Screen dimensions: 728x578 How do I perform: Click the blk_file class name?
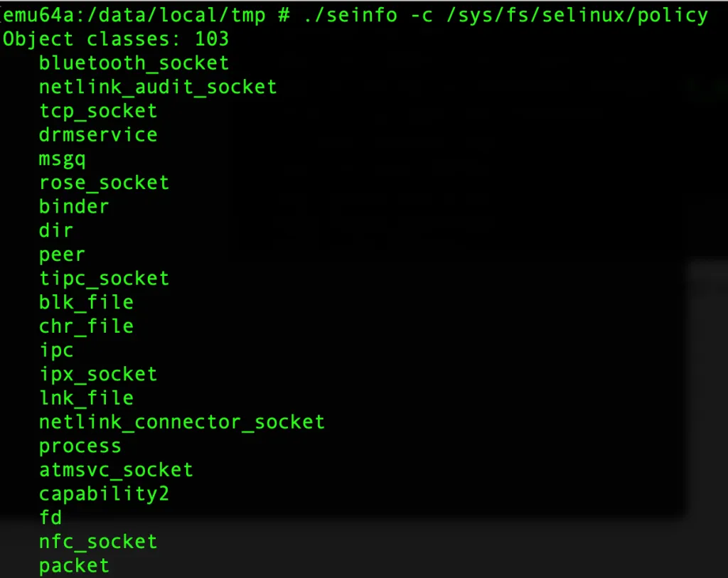pos(86,302)
